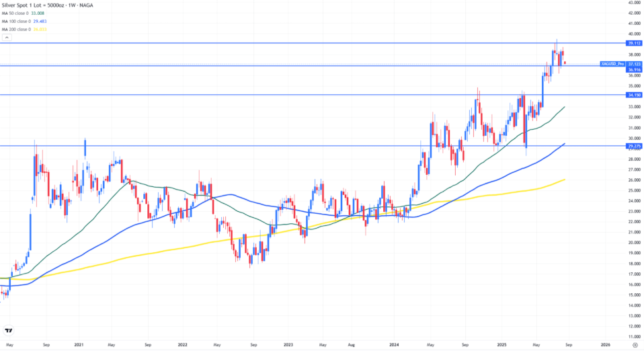
Task: Click the 33.000 price axis label
Action: 634,107
